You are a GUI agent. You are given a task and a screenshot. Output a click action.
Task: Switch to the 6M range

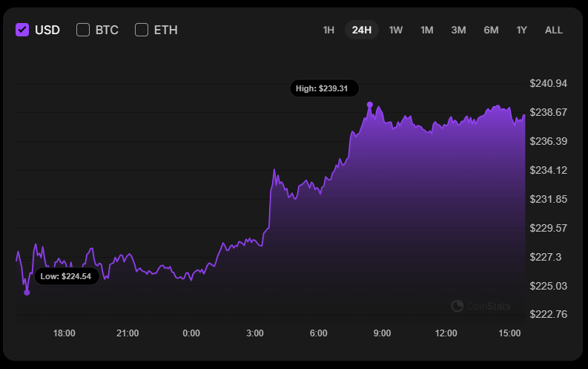point(491,30)
